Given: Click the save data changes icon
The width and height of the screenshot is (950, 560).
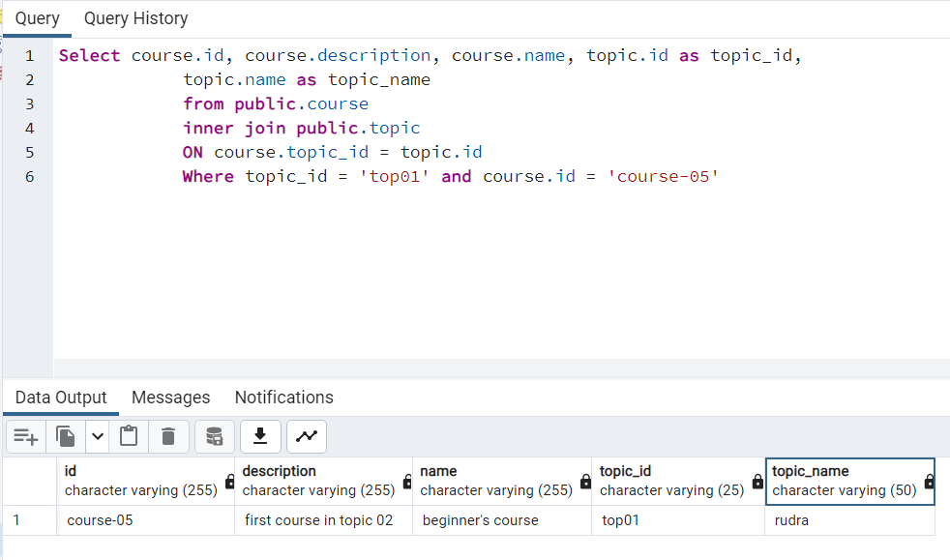Looking at the screenshot, I should pyautogui.click(x=214, y=436).
